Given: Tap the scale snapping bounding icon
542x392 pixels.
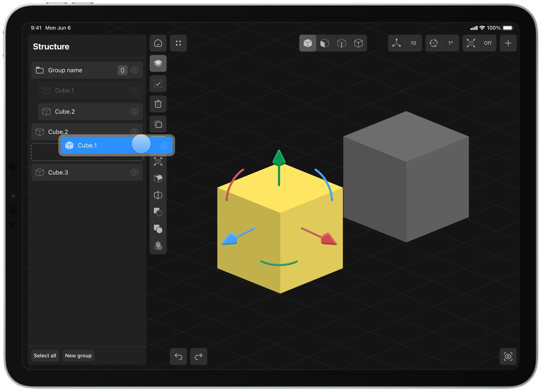Looking at the screenshot, I should tap(471, 43).
